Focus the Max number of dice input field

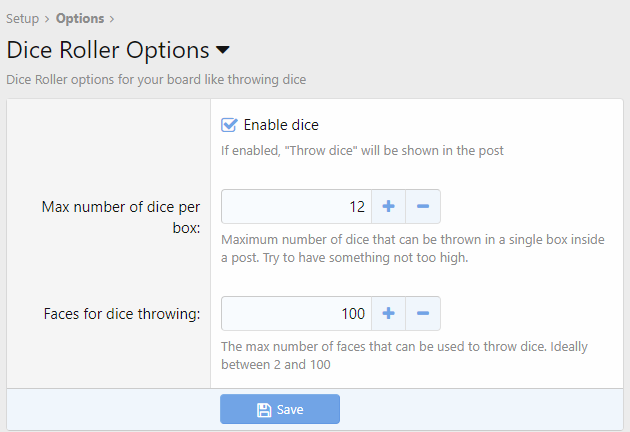pyautogui.click(x=296, y=207)
